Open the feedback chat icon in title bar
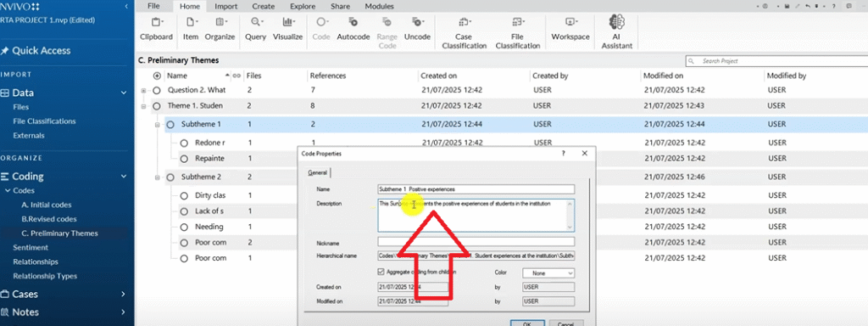 click(849, 6)
